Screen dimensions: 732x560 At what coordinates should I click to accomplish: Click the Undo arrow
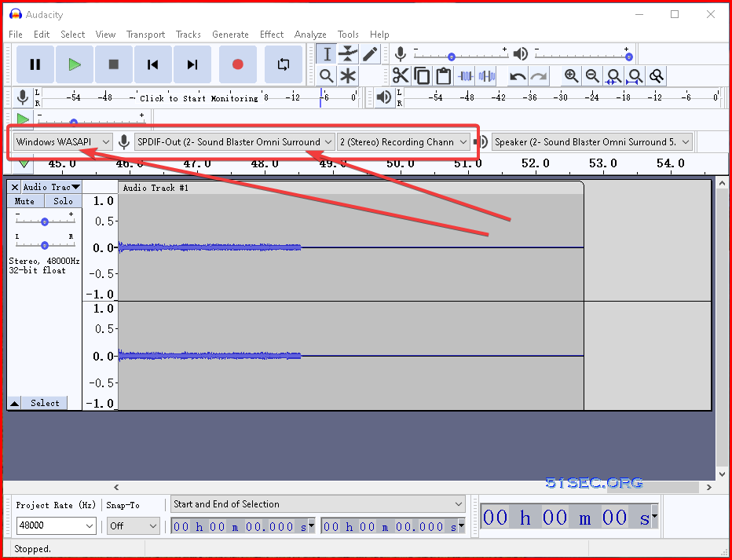coord(518,75)
